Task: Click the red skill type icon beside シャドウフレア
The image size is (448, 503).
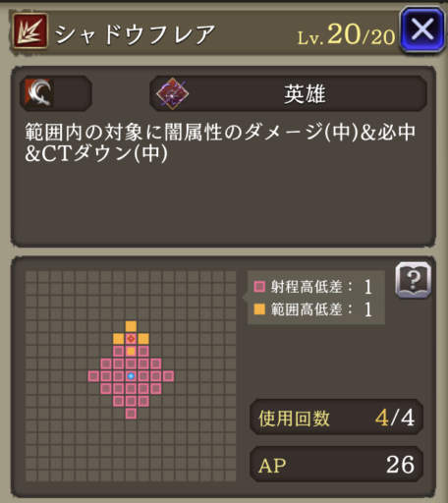Action: [x=30, y=30]
